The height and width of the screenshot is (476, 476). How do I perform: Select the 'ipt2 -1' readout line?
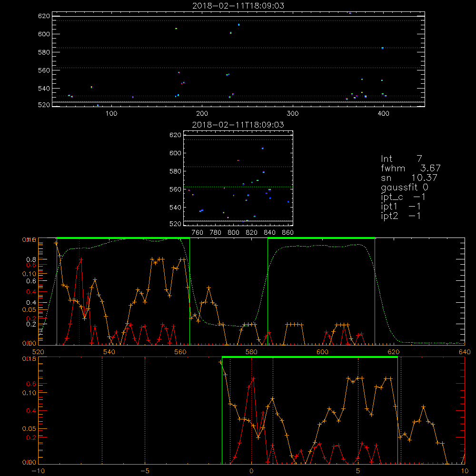click(x=401, y=216)
